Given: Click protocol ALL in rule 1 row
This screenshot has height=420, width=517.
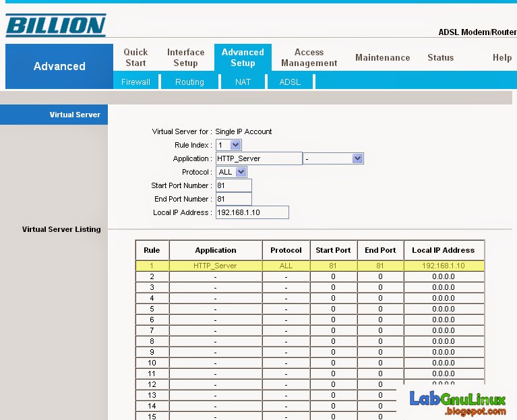Looking at the screenshot, I should pyautogui.click(x=286, y=266).
